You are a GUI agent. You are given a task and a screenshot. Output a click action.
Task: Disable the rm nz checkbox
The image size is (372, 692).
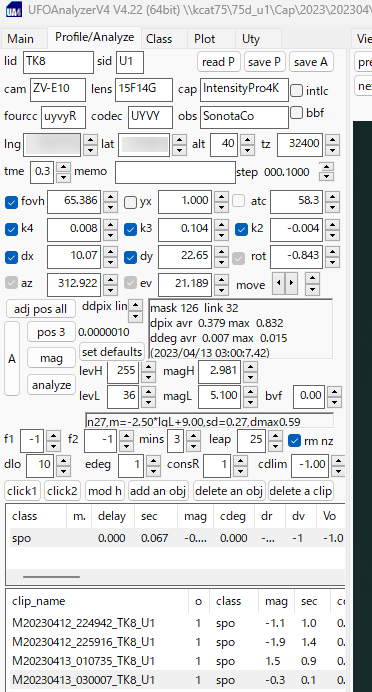pos(294,440)
